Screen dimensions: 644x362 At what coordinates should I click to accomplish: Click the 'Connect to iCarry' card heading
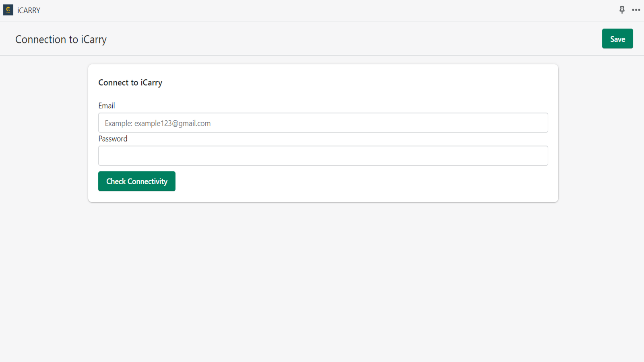tap(130, 82)
